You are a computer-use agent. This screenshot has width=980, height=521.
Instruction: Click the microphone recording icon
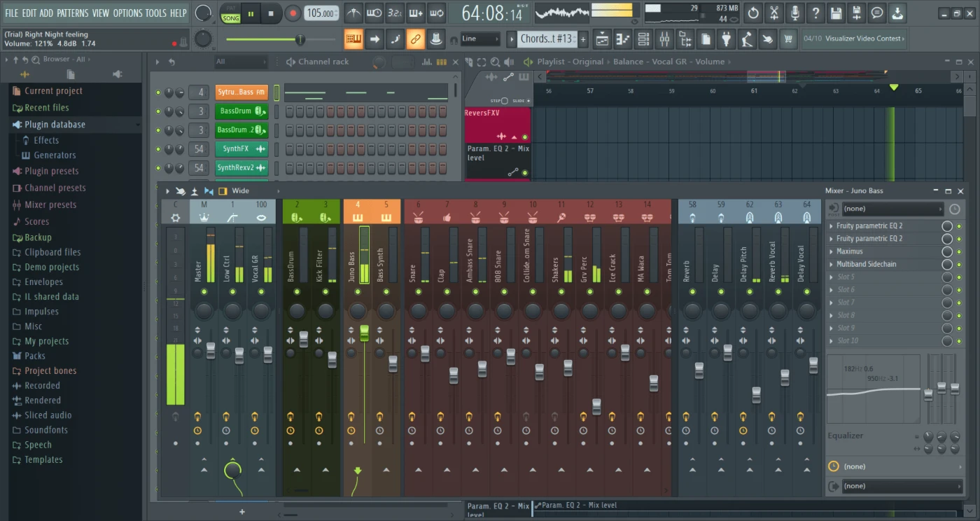pyautogui.click(x=794, y=13)
